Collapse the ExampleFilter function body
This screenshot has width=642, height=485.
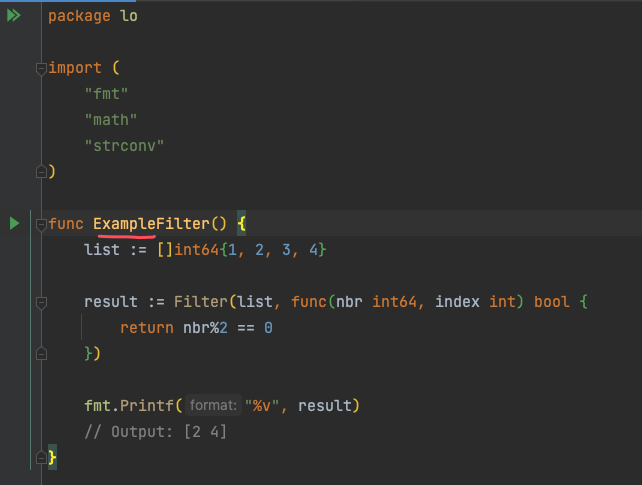click(41, 224)
